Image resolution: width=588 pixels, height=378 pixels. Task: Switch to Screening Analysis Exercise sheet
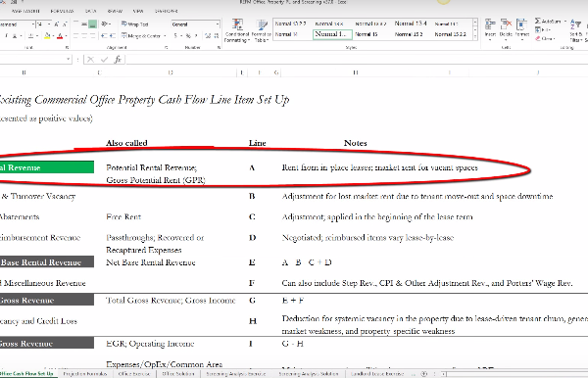(x=235, y=374)
